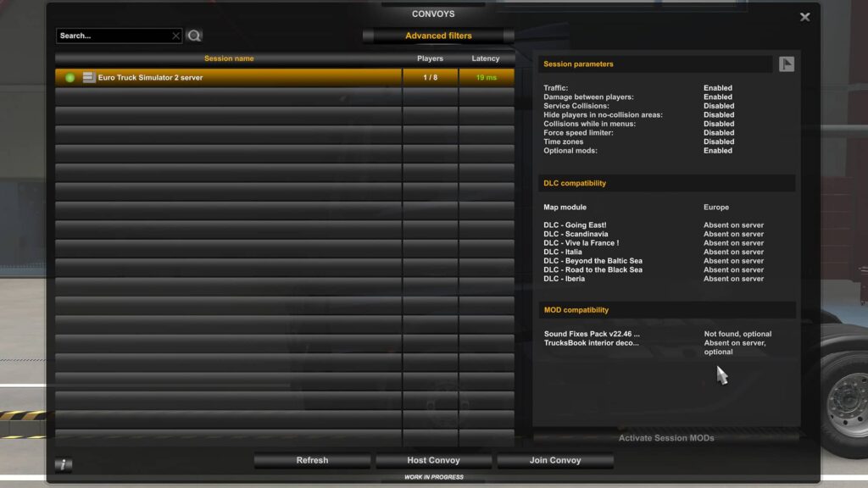The height and width of the screenshot is (488, 868).
Task: Click DLC - Iberia entry
Action: tap(564, 278)
